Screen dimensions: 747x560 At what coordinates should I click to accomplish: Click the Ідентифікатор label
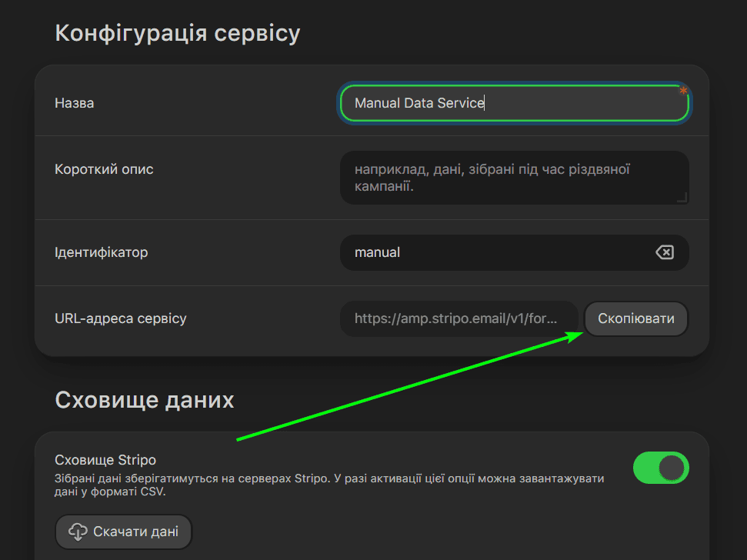pyautogui.click(x=101, y=252)
